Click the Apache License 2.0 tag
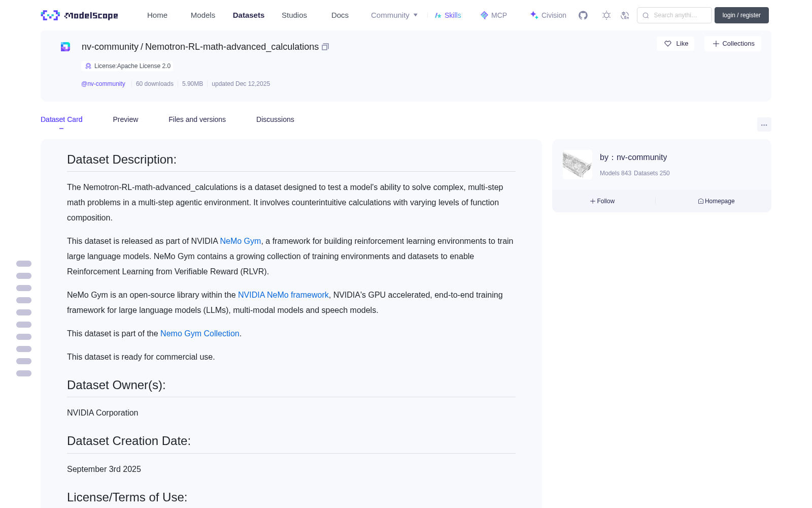Screen dimensions: 812x508 tap(127, 66)
